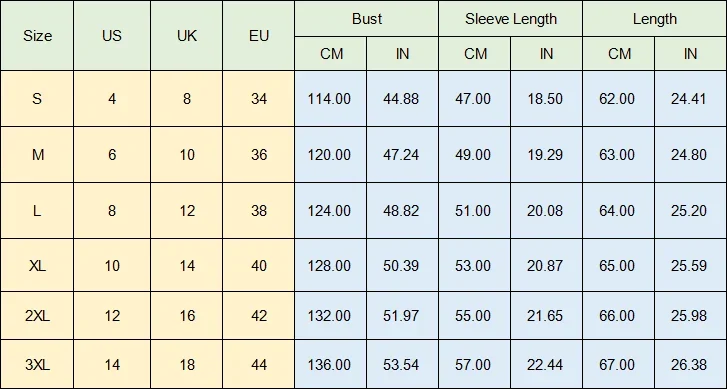
Task: Click the sleeve inches value 20.87
Action: (x=546, y=266)
